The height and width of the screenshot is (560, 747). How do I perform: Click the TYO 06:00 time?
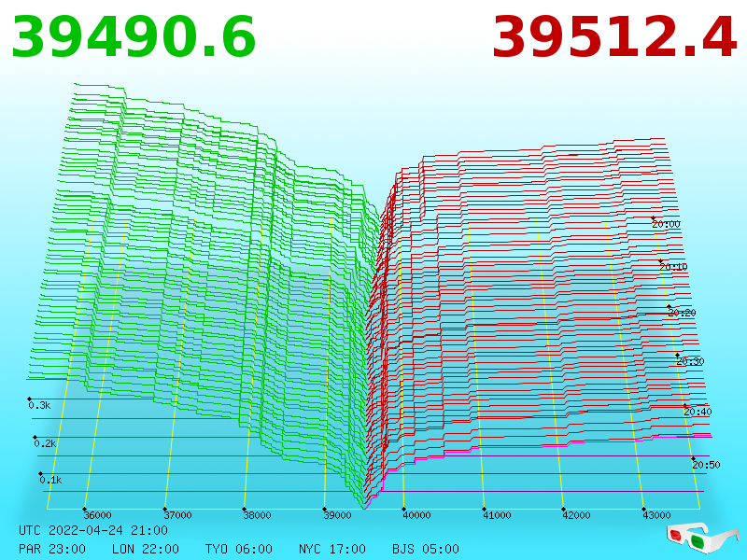[239, 549]
